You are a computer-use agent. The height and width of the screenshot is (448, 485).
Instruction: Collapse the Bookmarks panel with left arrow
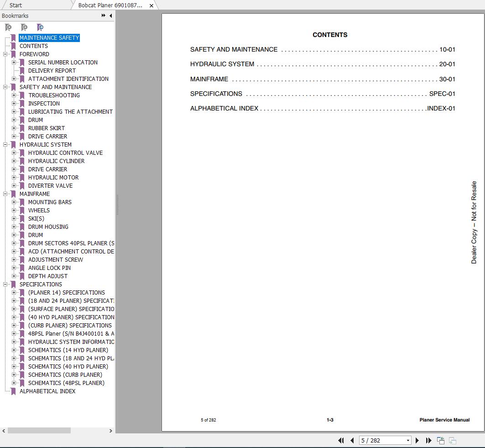click(111, 16)
